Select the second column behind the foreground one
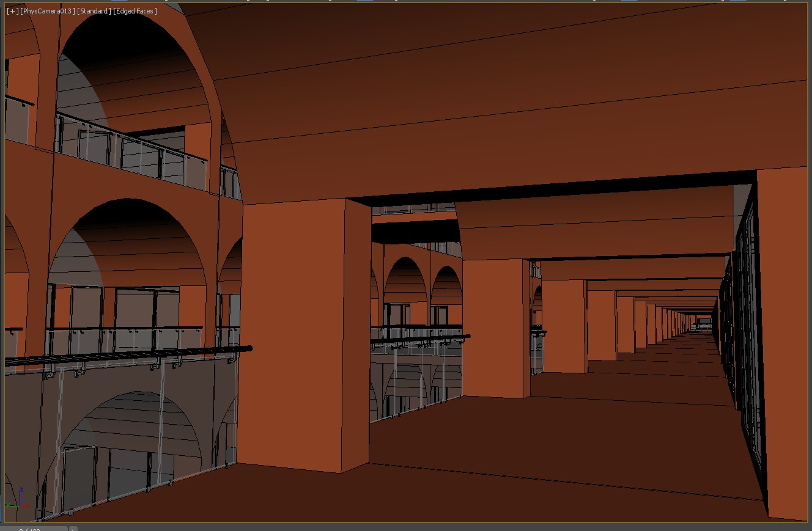This screenshot has width=812, height=531. pos(494,327)
